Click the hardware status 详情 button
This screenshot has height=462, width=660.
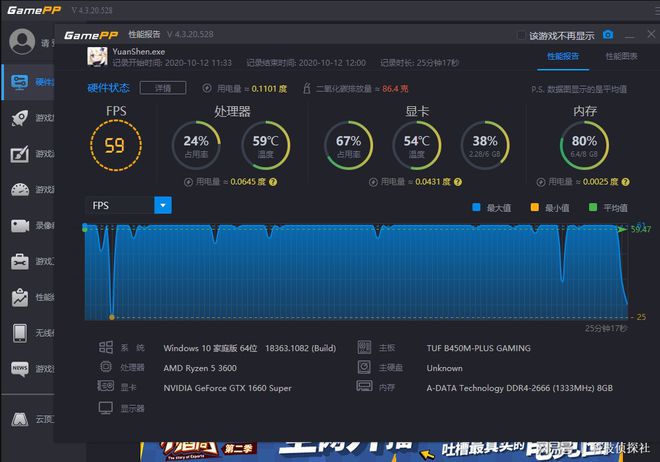point(163,88)
